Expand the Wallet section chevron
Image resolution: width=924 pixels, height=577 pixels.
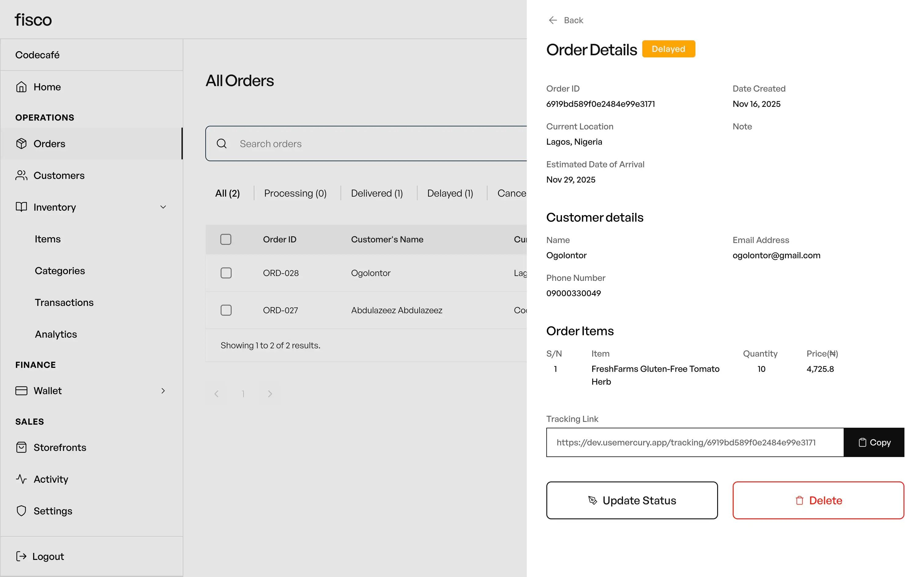(x=163, y=390)
